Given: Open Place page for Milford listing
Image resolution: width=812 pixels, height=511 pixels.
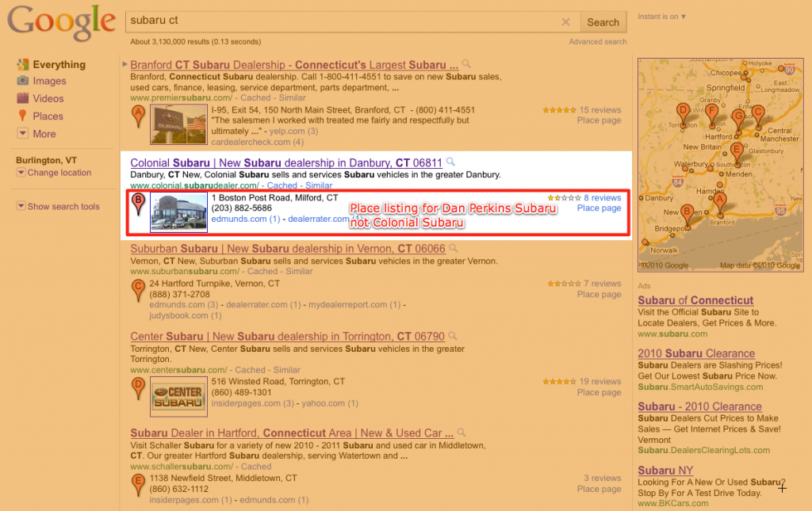Looking at the screenshot, I should point(599,208).
